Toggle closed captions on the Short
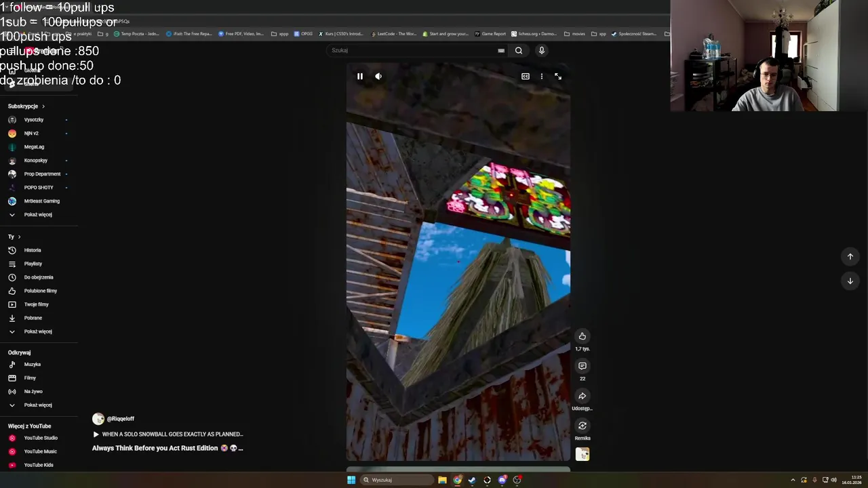The height and width of the screenshot is (488, 868). [525, 77]
